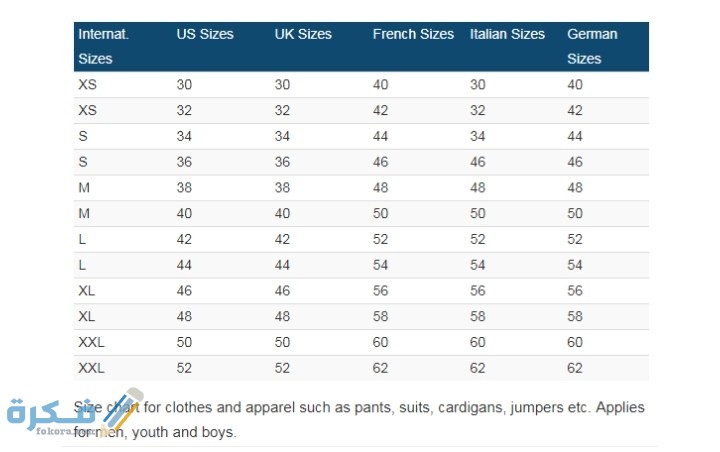Image resolution: width=720 pixels, height=452 pixels.
Task: Select the first XL row label
Action: coord(86,291)
